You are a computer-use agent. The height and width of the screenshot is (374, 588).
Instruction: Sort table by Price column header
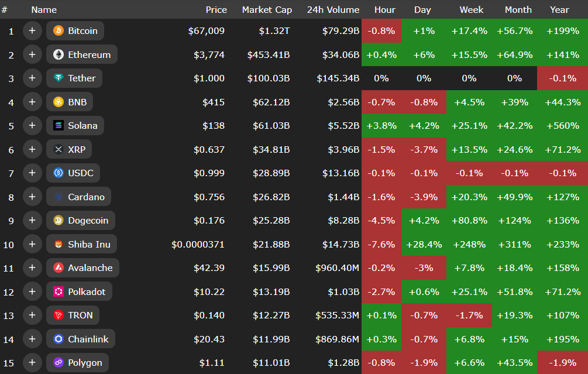click(x=216, y=10)
